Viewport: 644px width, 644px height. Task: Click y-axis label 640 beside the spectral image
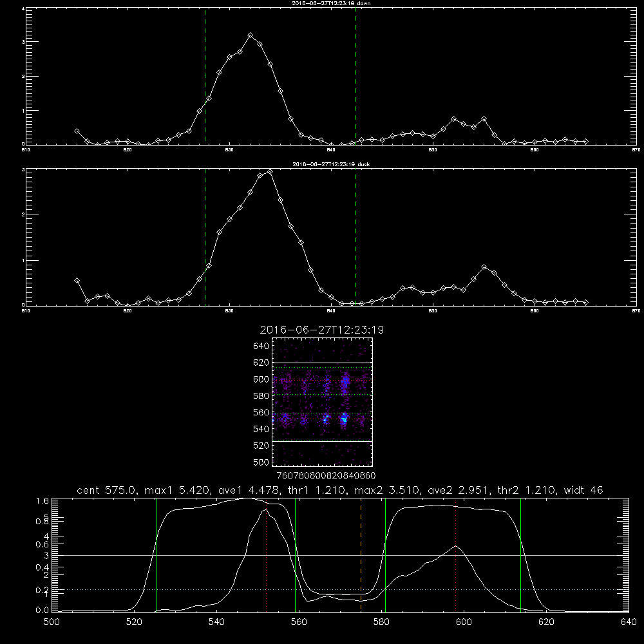click(261, 346)
